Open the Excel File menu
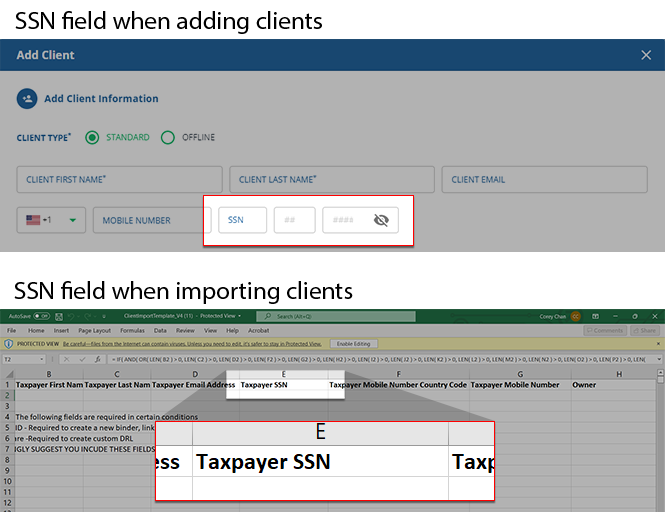Screen dimensions: 665x512 (12, 330)
